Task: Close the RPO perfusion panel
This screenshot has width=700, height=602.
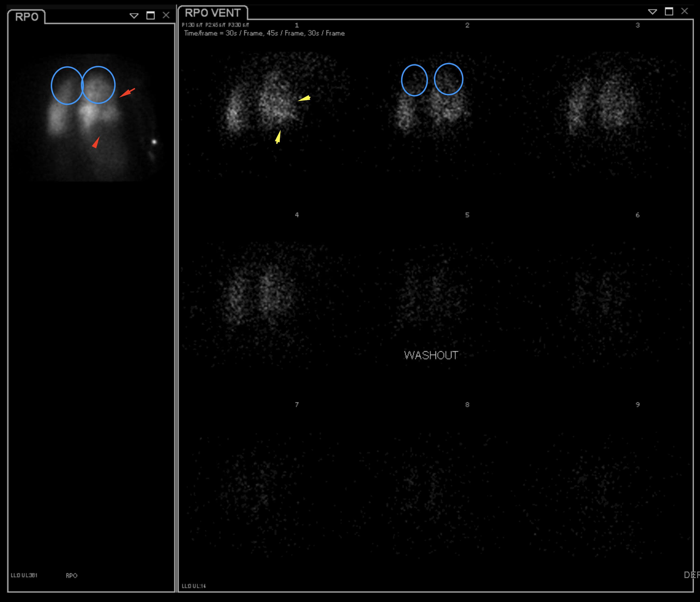Action: pos(166,15)
